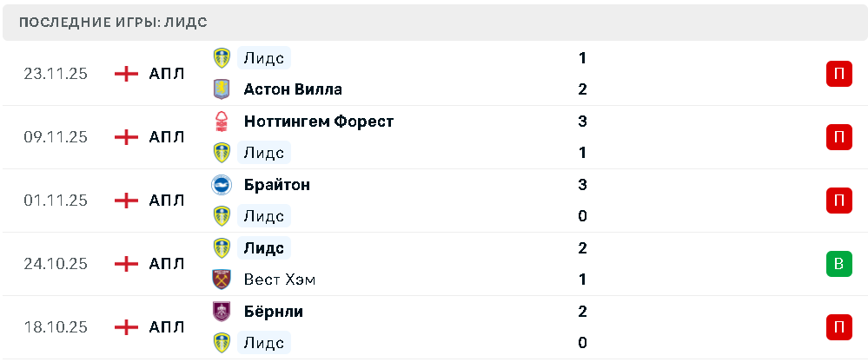Open the Ноттингем Форест team link
This screenshot has height=362, width=868.
319,122
